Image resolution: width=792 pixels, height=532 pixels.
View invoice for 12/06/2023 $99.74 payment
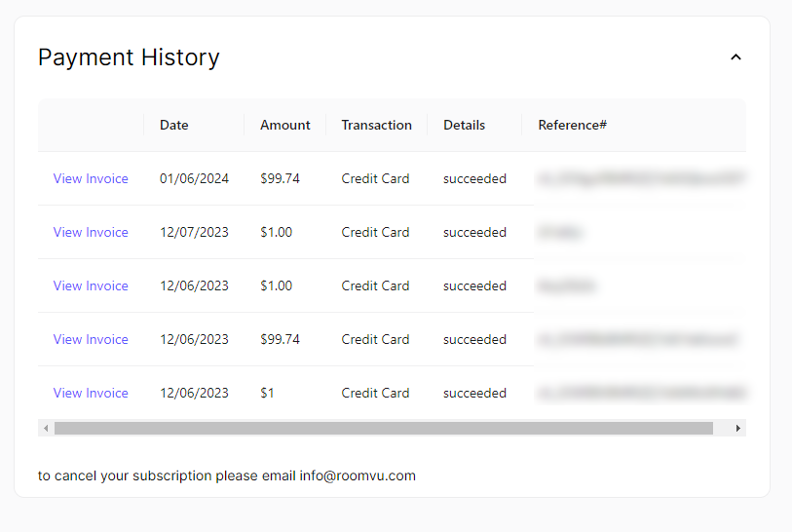(91, 339)
